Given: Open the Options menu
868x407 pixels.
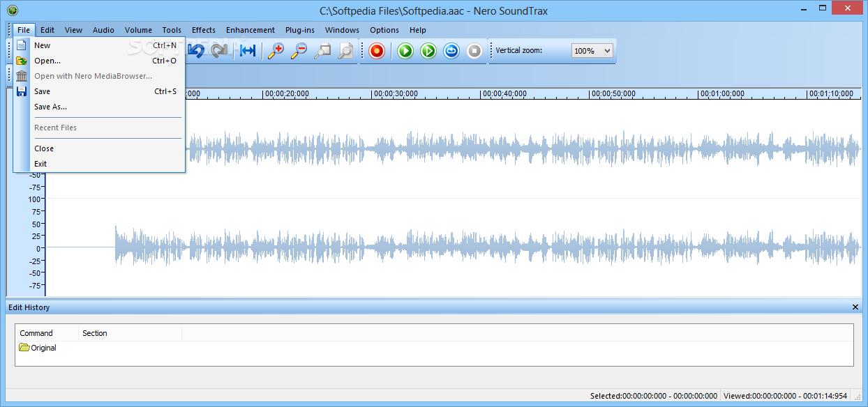Looking at the screenshot, I should [x=384, y=30].
